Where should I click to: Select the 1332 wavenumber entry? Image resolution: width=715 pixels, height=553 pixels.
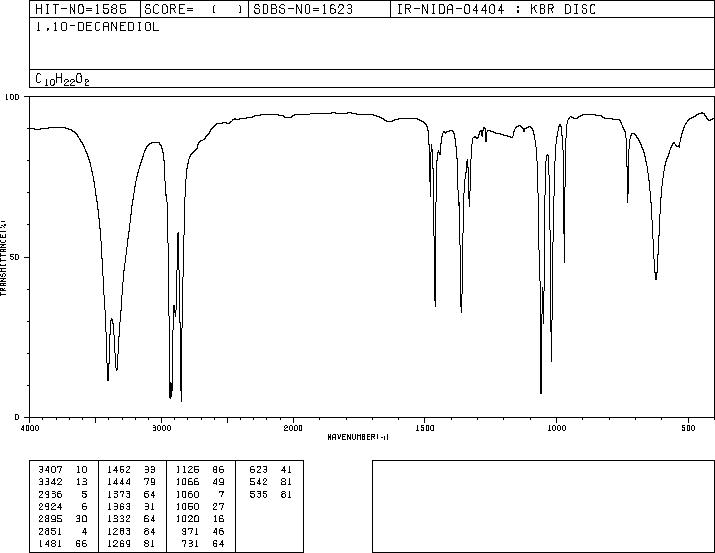pyautogui.click(x=119, y=519)
